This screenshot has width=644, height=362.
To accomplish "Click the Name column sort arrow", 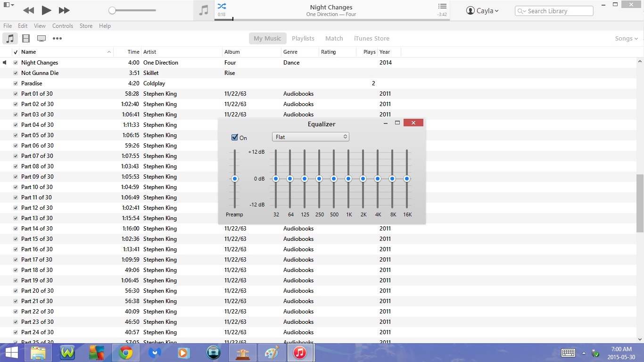I will tap(109, 52).
